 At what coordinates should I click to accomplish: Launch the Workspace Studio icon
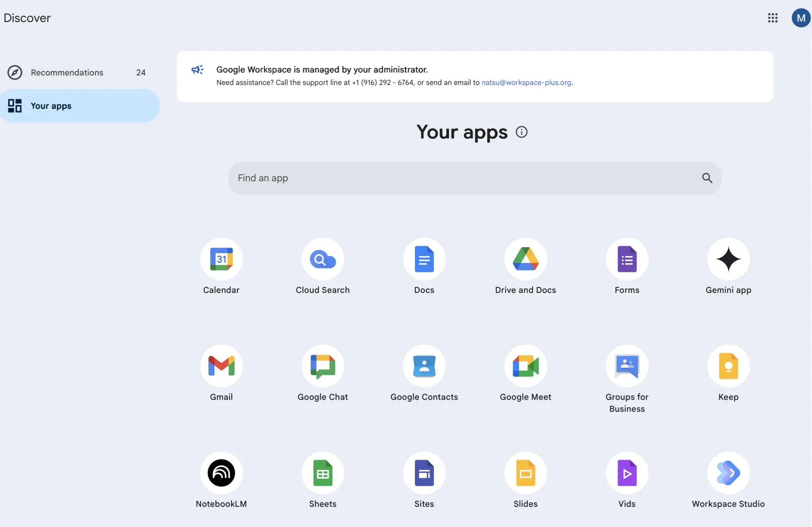pyautogui.click(x=729, y=473)
